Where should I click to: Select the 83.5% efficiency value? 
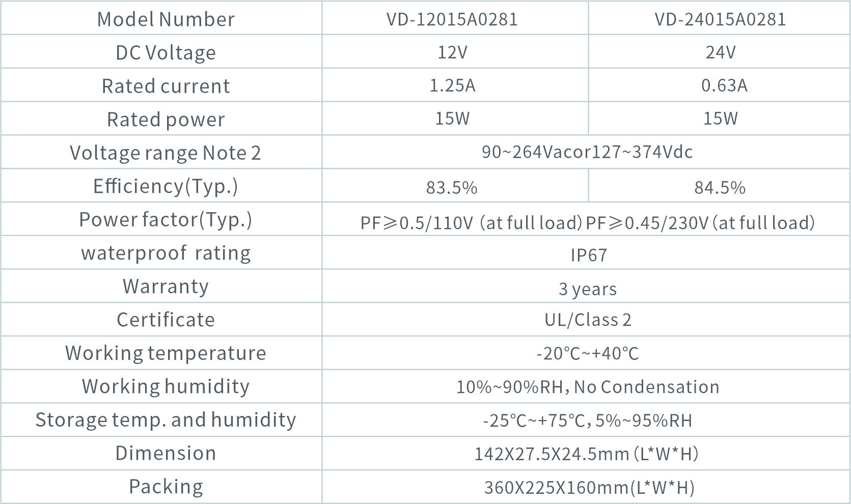pos(452,187)
